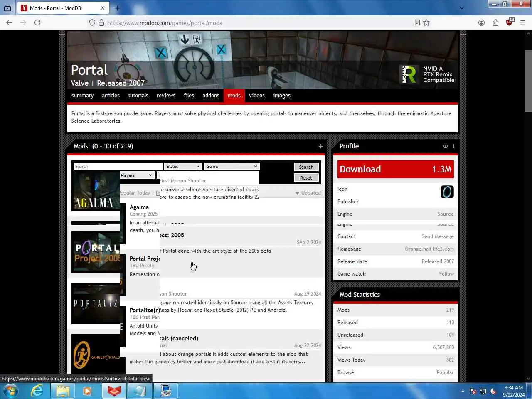Screen dimensions: 532x399
Task: Switch to the articles tab
Action: pyautogui.click(x=111, y=96)
